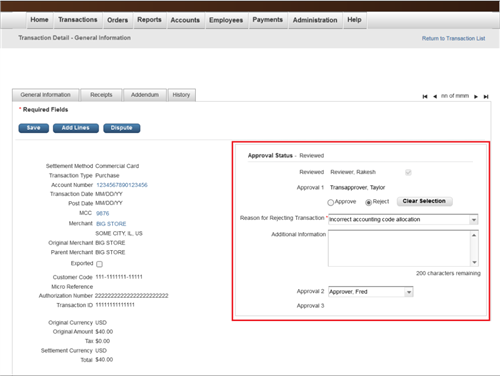
Task: Click the Transaction Type Purchase value
Action: [107, 176]
